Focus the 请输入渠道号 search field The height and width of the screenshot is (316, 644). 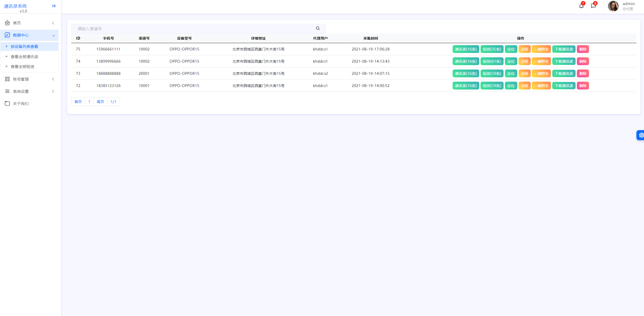click(193, 29)
